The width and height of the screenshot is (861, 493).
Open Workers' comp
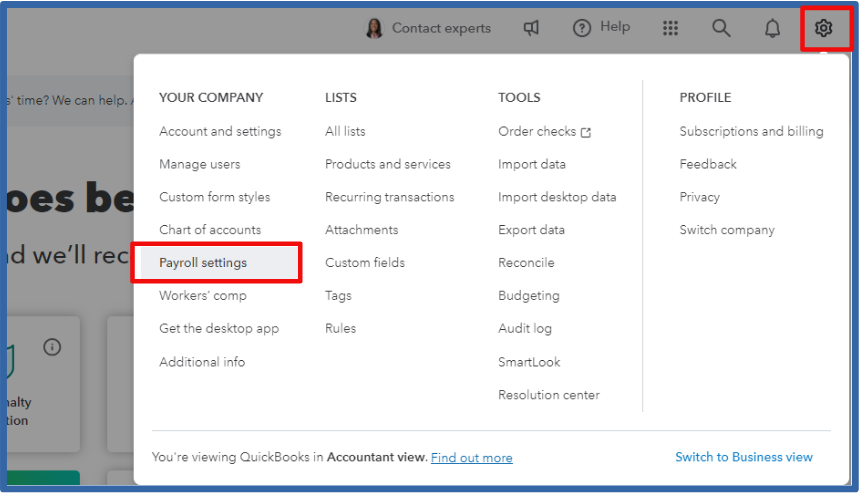(203, 295)
